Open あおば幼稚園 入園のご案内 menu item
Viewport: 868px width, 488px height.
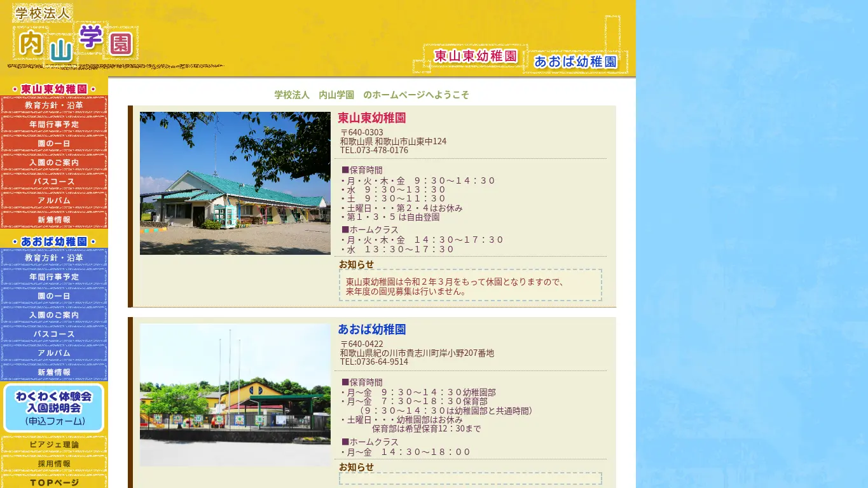54,315
